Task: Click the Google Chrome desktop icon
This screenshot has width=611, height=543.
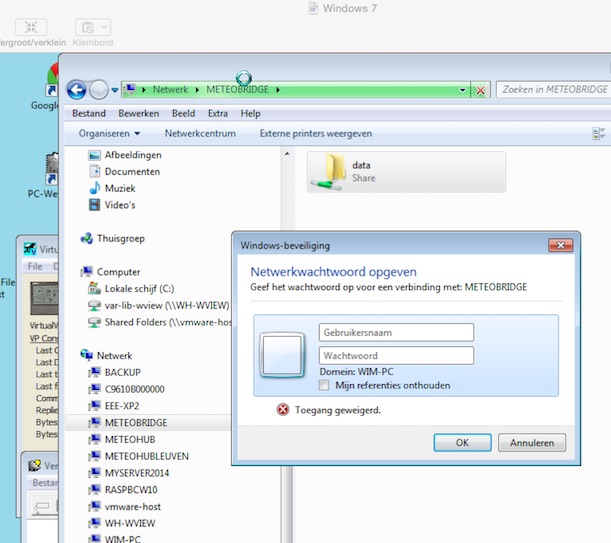Action: click(50, 80)
